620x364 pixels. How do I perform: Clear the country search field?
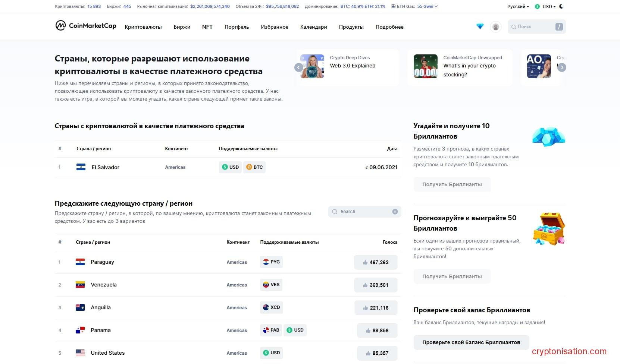395,212
